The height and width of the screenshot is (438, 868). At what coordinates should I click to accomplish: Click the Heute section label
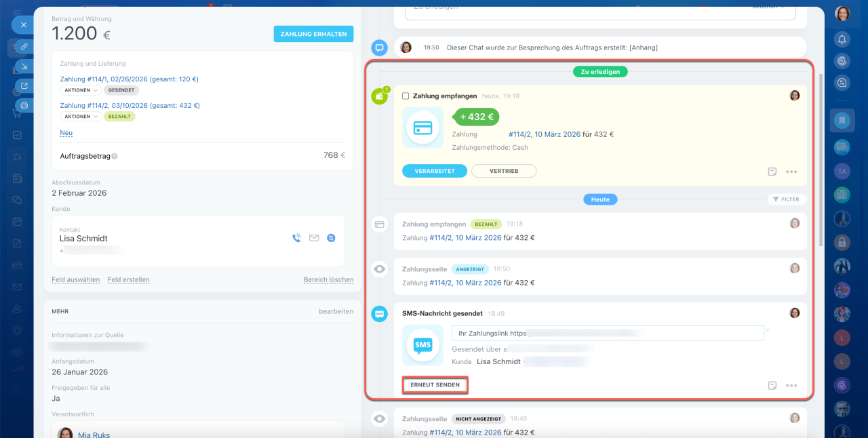pyautogui.click(x=600, y=199)
